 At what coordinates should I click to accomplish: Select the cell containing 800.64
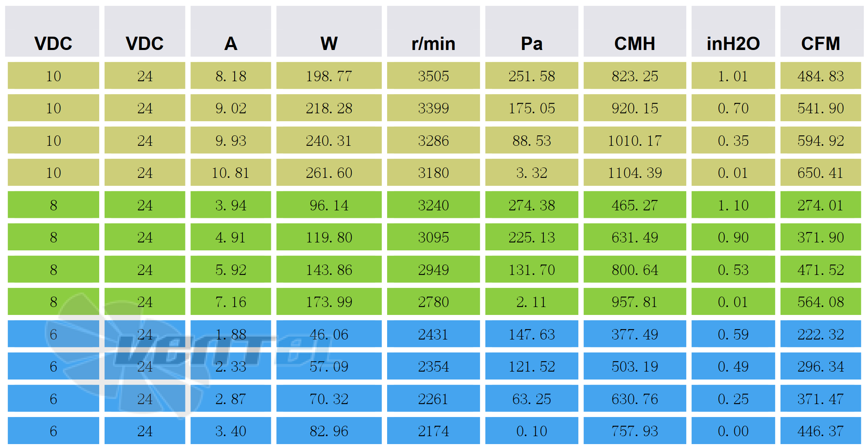(x=634, y=270)
